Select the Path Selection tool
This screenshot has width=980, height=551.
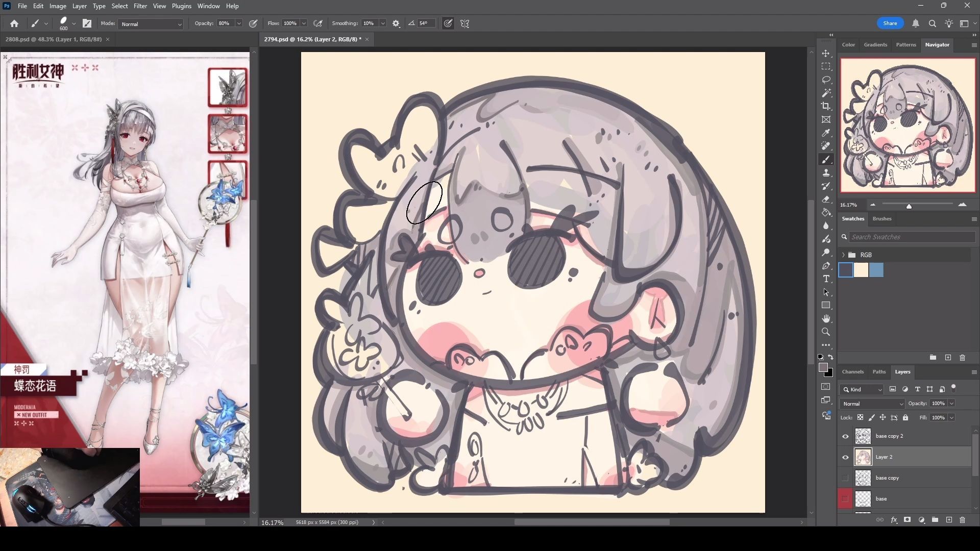coord(826,292)
